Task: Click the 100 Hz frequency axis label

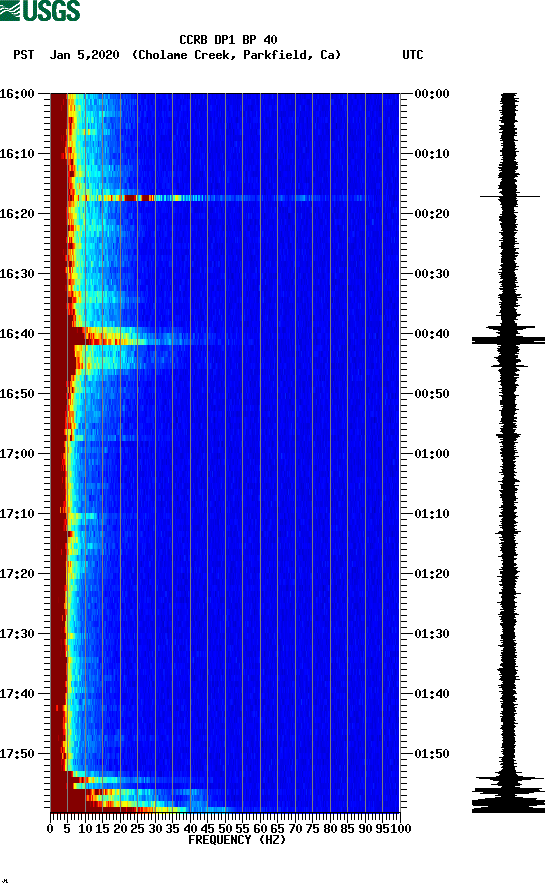Action: [x=401, y=829]
